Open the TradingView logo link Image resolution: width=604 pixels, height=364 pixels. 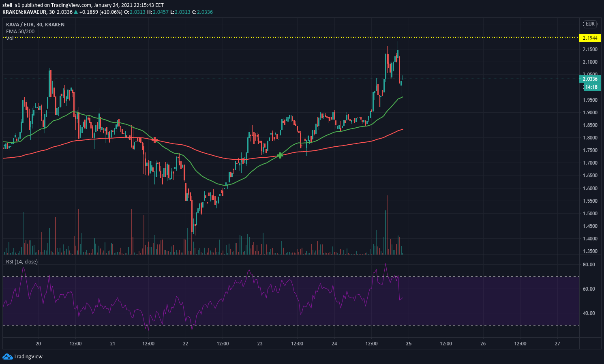(x=23, y=357)
